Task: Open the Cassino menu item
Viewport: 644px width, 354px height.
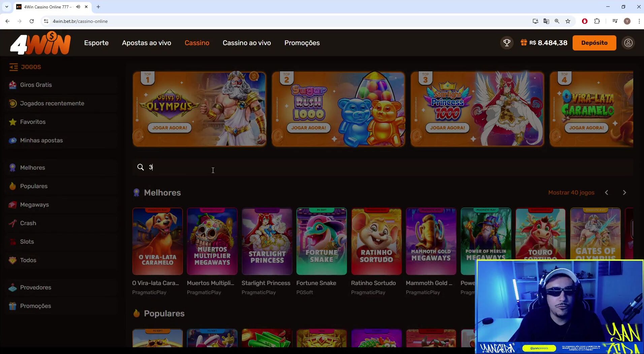Action: coord(197,43)
